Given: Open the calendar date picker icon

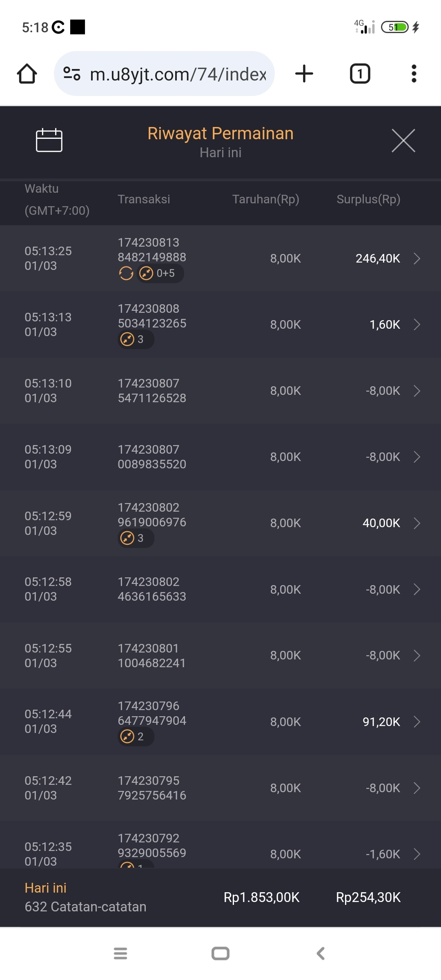Looking at the screenshot, I should 49,140.
